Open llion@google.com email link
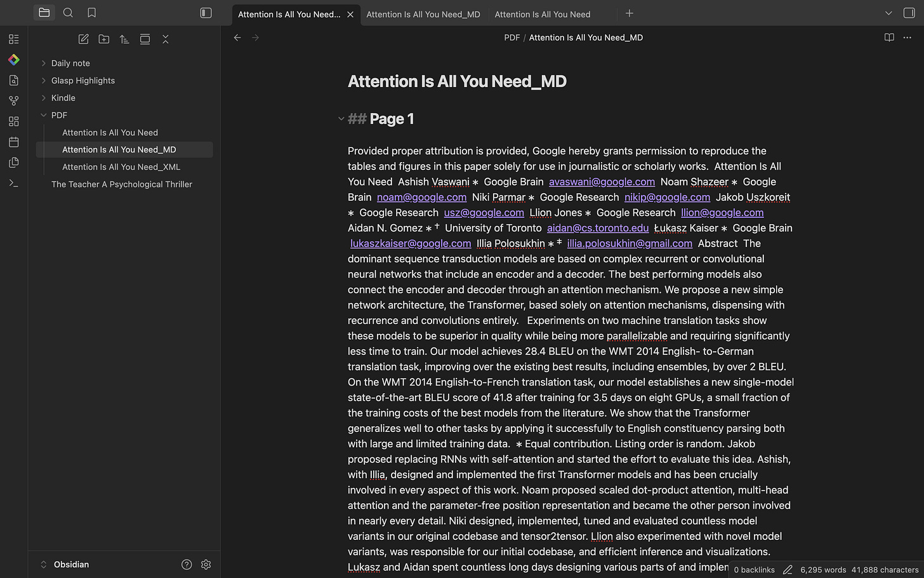Image resolution: width=924 pixels, height=578 pixels. click(722, 213)
